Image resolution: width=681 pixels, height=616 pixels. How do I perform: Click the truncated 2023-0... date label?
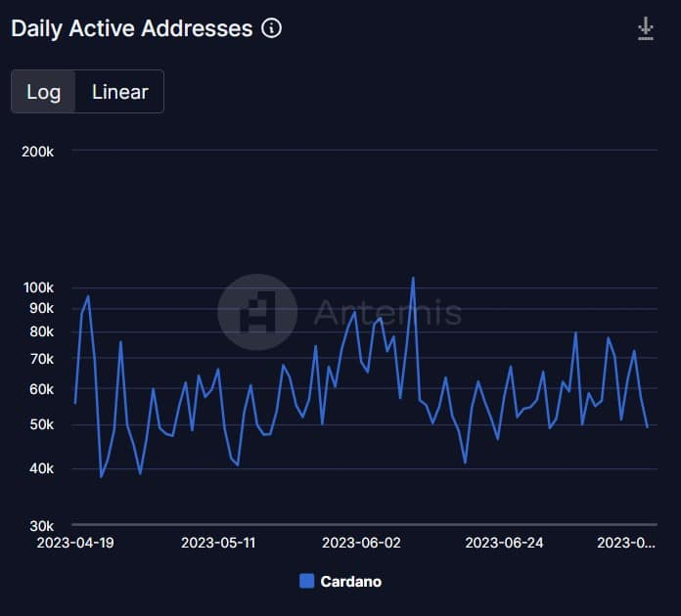pyautogui.click(x=626, y=543)
